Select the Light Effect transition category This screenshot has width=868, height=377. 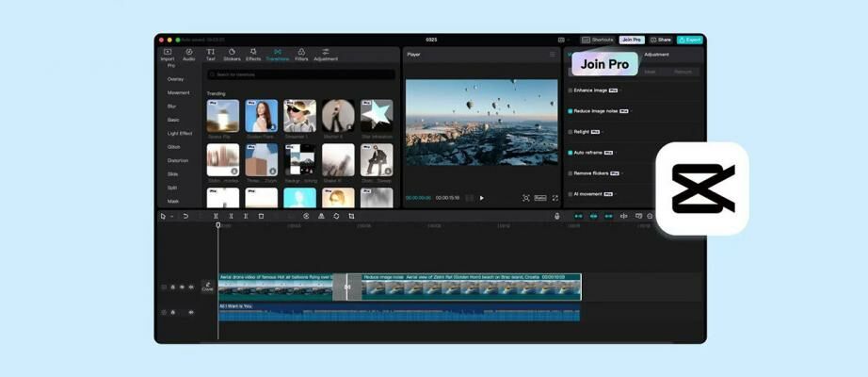pyautogui.click(x=180, y=134)
